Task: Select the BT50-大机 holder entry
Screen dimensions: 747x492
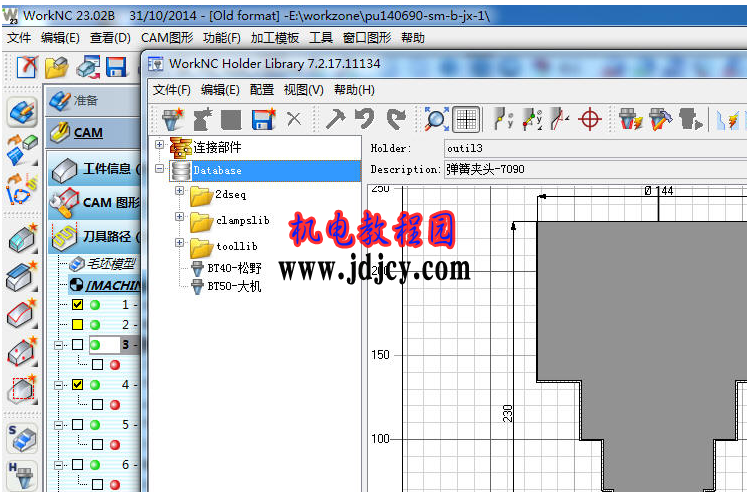Action: point(226,286)
